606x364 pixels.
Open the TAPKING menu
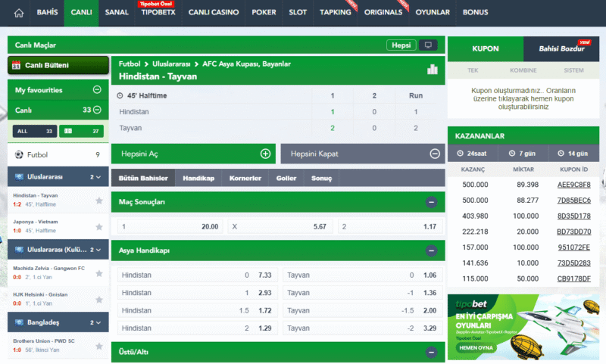[x=336, y=12]
